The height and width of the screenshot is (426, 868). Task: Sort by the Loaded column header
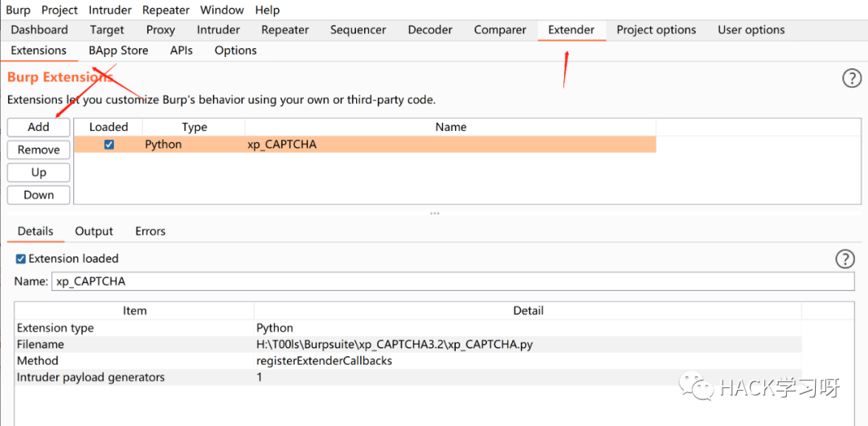[108, 127]
